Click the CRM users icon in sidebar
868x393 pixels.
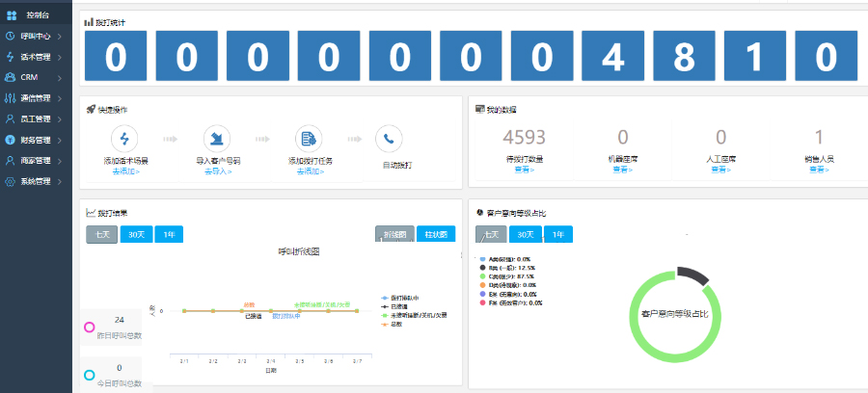(x=11, y=77)
